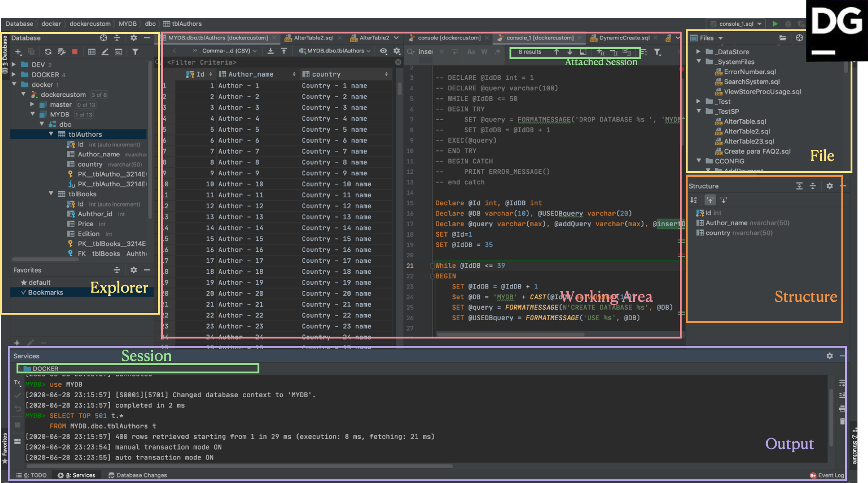Screen dimensions: 868x483
Task: Toggle Match Case (Aa) in search bar
Action: [471, 52]
